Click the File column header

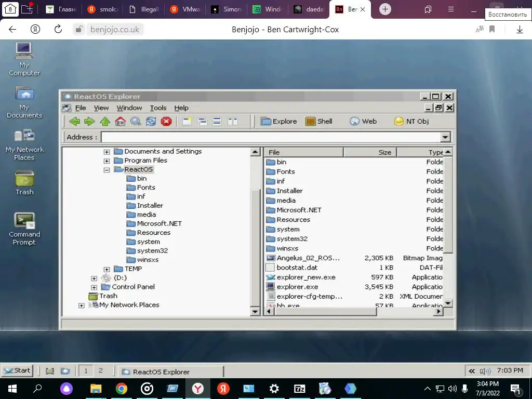point(304,152)
